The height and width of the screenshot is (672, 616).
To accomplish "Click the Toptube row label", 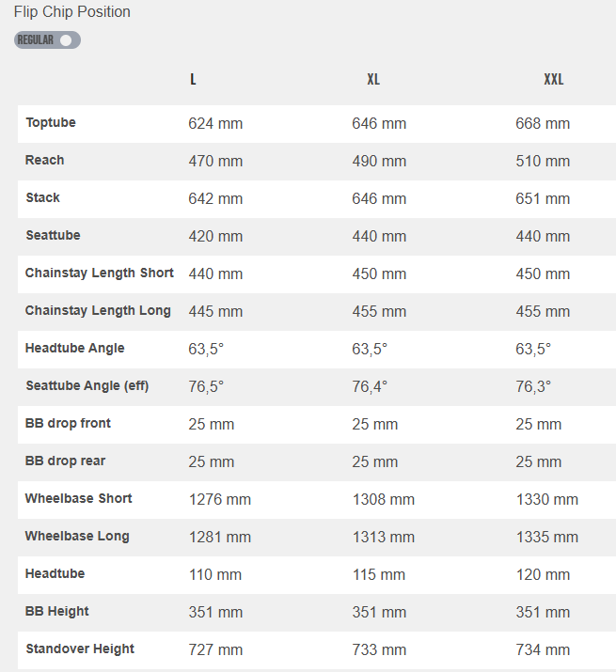I will click(51, 123).
